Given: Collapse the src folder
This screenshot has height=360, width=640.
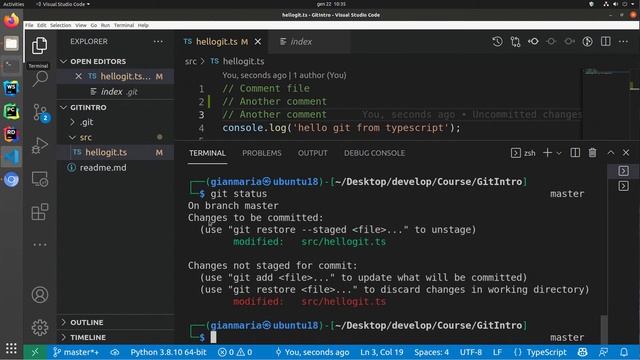Looking at the screenshot, I should 81,138.
